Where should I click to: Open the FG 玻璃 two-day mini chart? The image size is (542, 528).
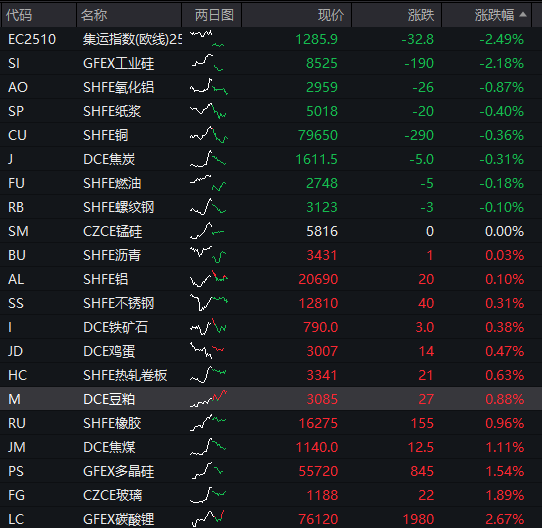tap(208, 495)
